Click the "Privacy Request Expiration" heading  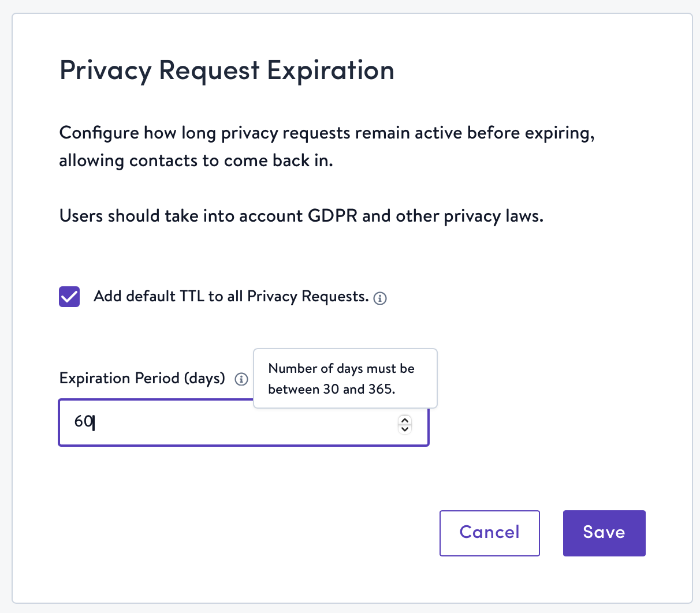(226, 71)
